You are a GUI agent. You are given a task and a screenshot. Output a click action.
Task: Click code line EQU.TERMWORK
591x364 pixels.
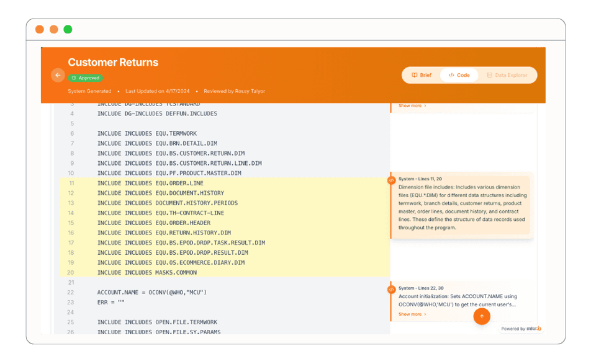pyautogui.click(x=147, y=133)
